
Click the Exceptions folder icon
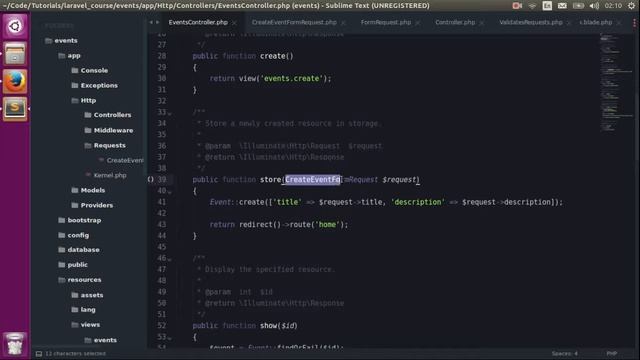75,85
